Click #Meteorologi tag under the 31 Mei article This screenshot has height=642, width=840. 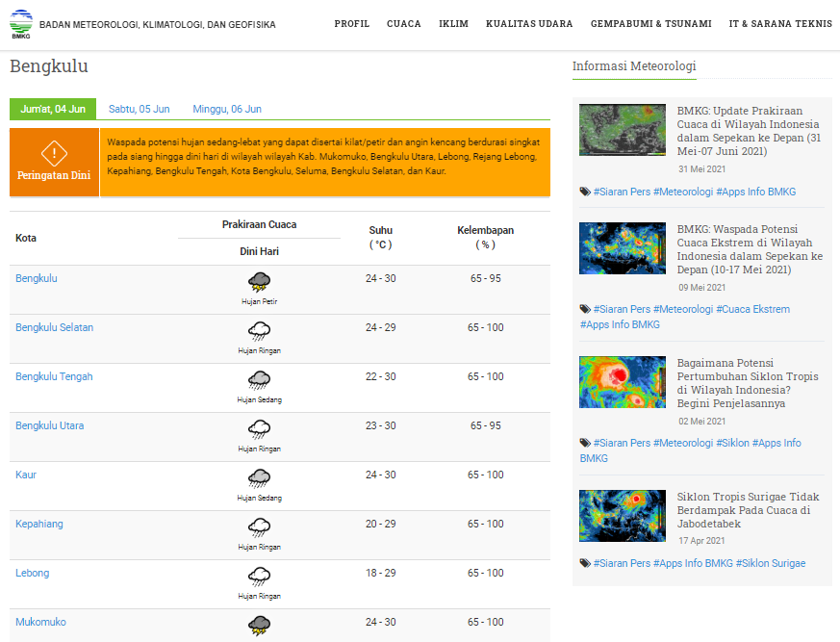coord(683,192)
